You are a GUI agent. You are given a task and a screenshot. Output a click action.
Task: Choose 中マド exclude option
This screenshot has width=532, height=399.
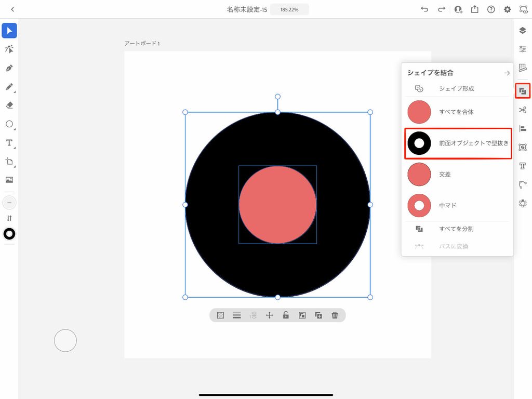(x=457, y=206)
